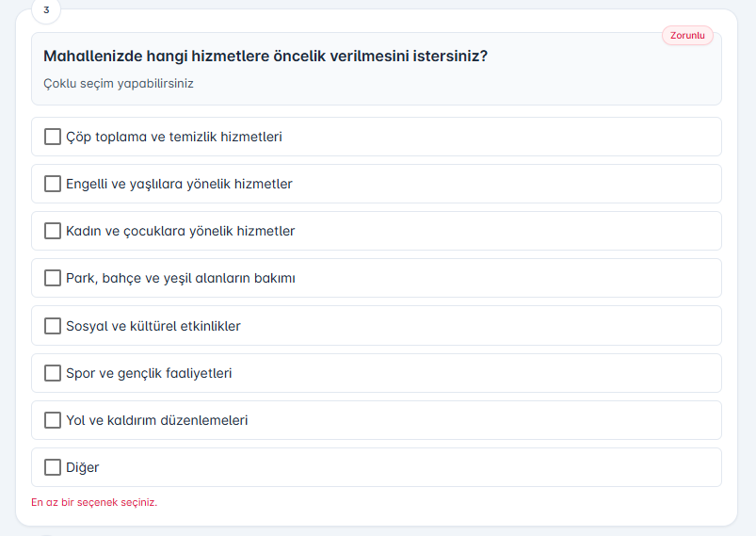Click the 'Engelli ve yaşlılara yönelik hizmetler' label text
756x536 pixels.
179,184
